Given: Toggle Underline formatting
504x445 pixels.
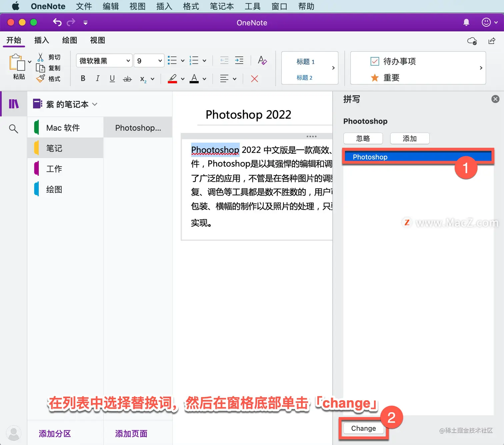Looking at the screenshot, I should [112, 78].
